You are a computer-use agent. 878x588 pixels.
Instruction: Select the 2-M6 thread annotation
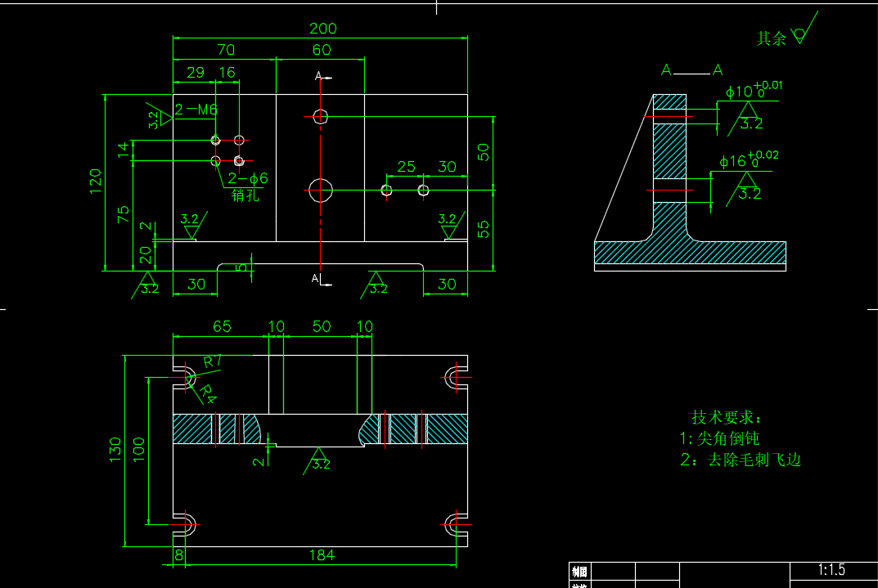(x=196, y=110)
